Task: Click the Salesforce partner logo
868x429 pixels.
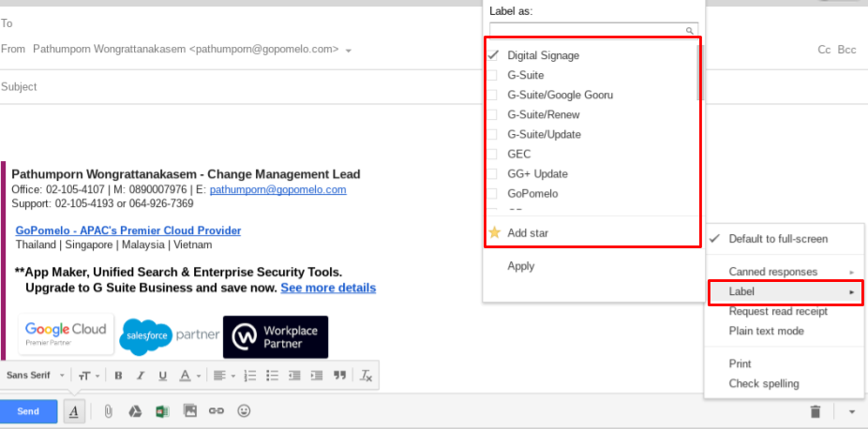Action: coord(169,336)
